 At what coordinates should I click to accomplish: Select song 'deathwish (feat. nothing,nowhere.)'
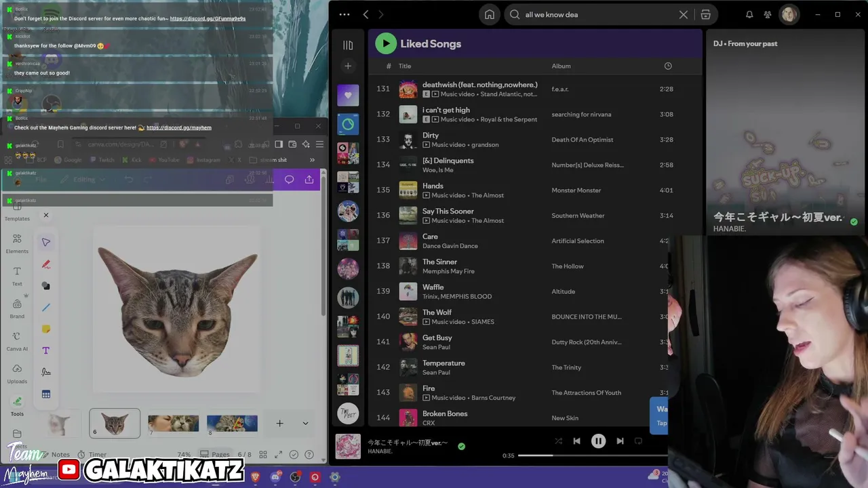click(480, 85)
